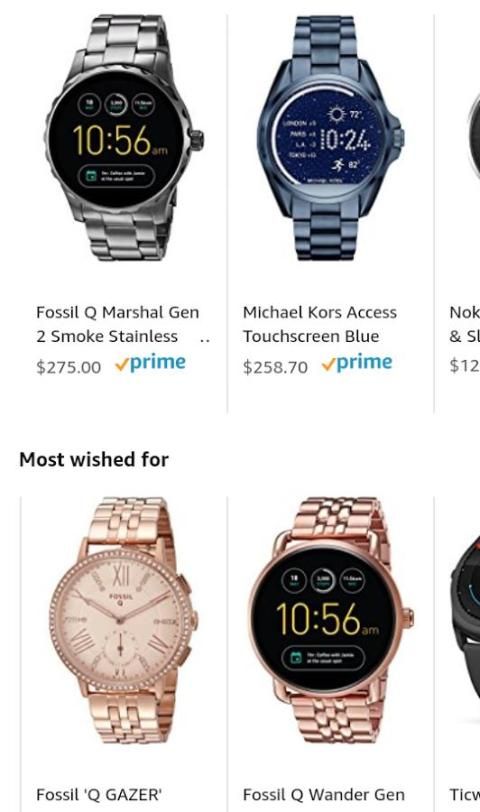Open the Fossil Q Wander Gen product title
The width and height of the screenshot is (480, 812).
[324, 794]
